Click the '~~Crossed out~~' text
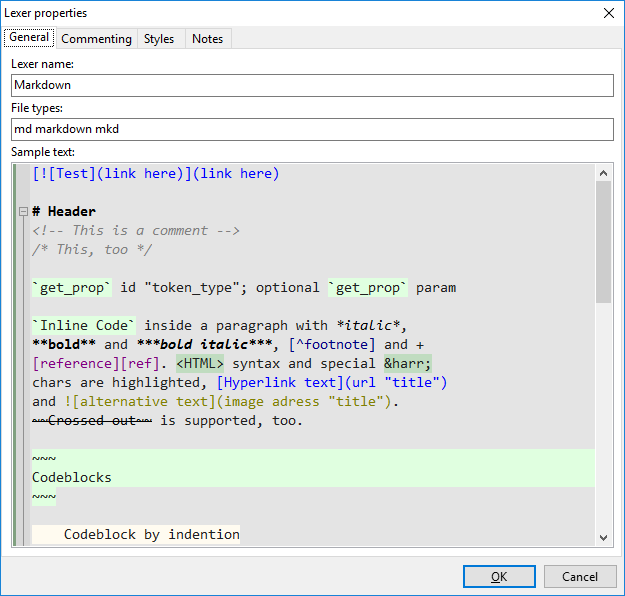The width and height of the screenshot is (625, 596). (x=92, y=421)
